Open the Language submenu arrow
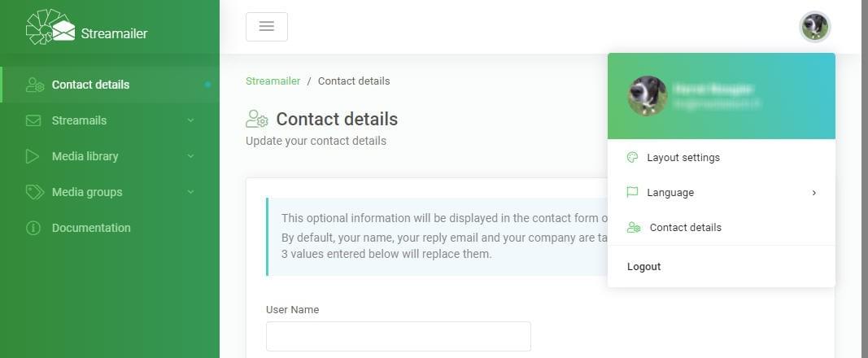 point(813,193)
